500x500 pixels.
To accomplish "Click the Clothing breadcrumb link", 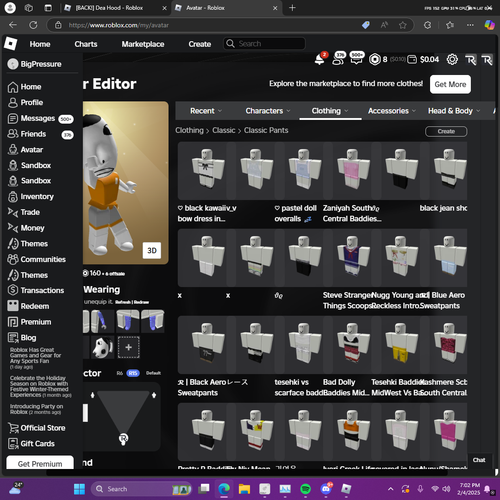I will [189, 130].
